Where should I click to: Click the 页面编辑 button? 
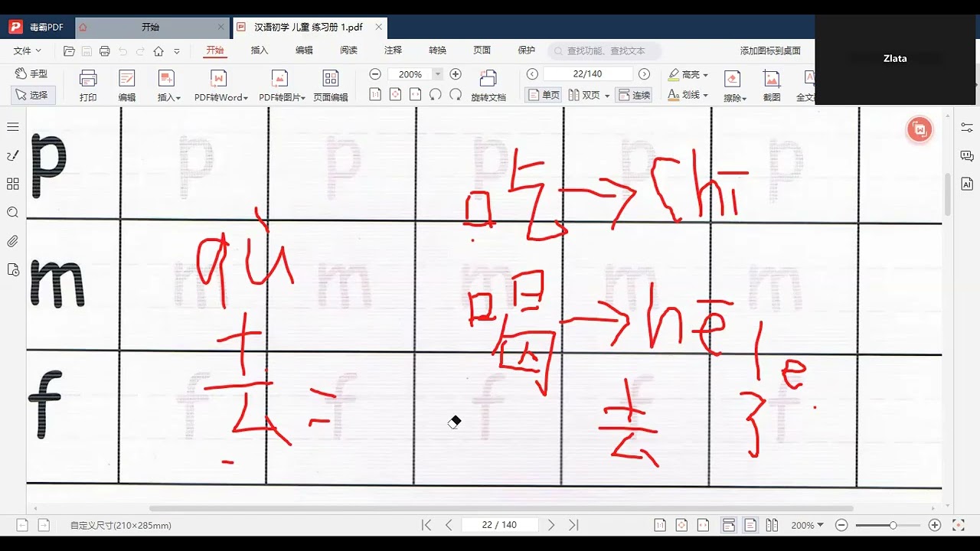pos(330,85)
